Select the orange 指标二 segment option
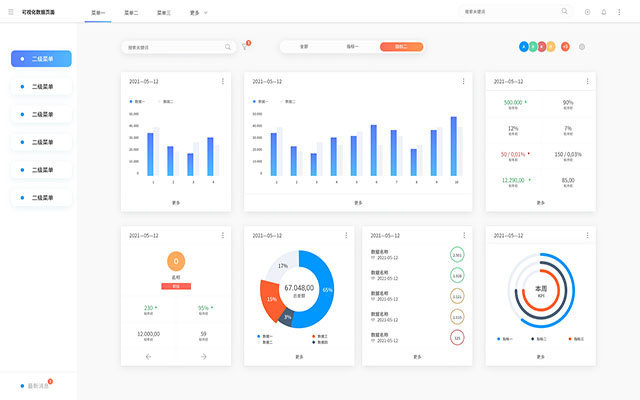The image size is (640, 400). click(x=401, y=47)
